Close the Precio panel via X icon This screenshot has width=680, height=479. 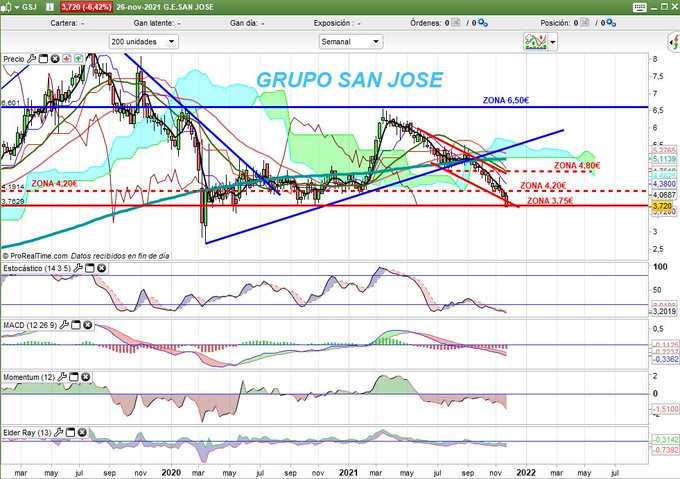(55, 59)
